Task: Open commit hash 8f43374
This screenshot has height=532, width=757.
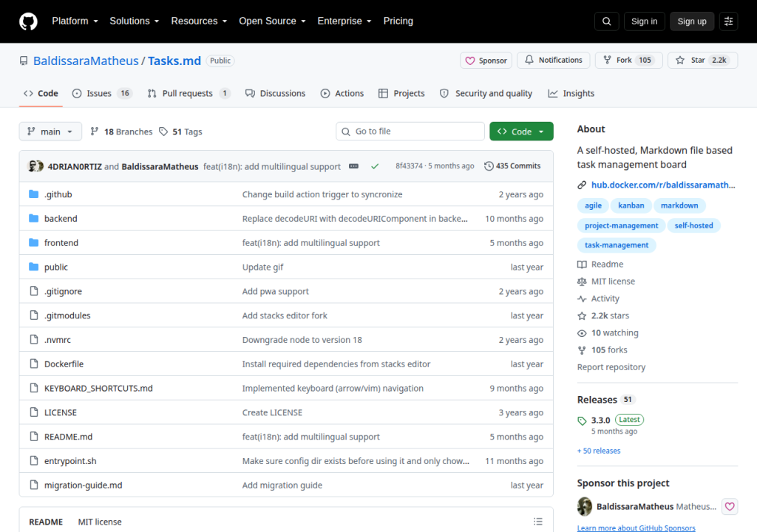Action: [x=409, y=166]
